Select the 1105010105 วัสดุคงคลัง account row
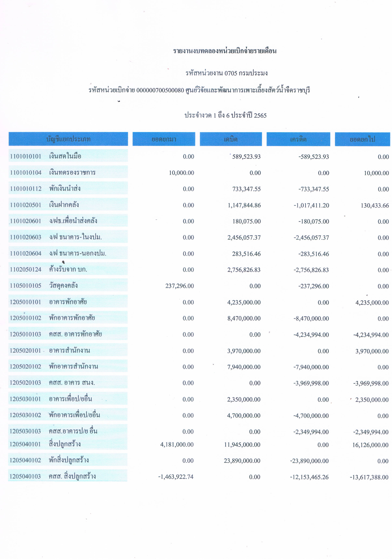The height and width of the screenshot is (559, 392). pos(68,285)
